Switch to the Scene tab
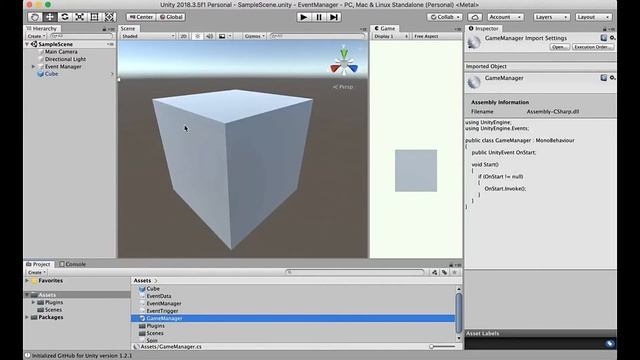 [x=128, y=29]
